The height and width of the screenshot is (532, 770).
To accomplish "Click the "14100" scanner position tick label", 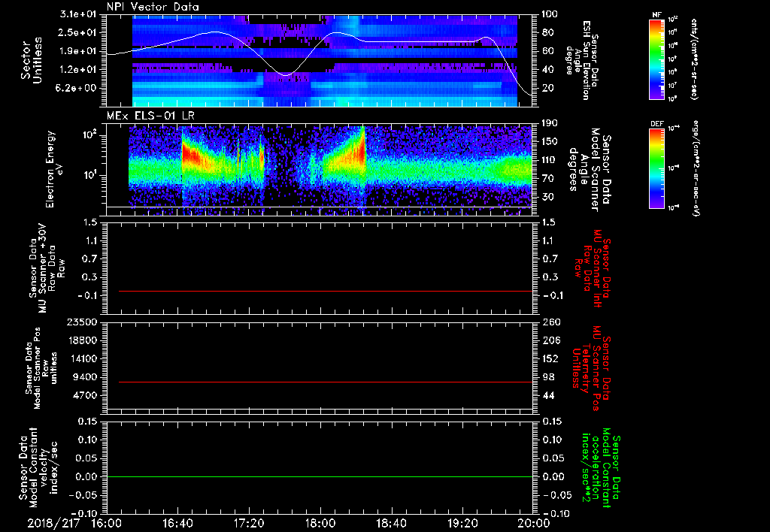I will 83,358.
